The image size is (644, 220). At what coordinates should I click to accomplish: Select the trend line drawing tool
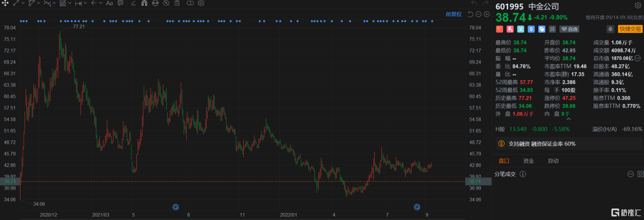16,3
